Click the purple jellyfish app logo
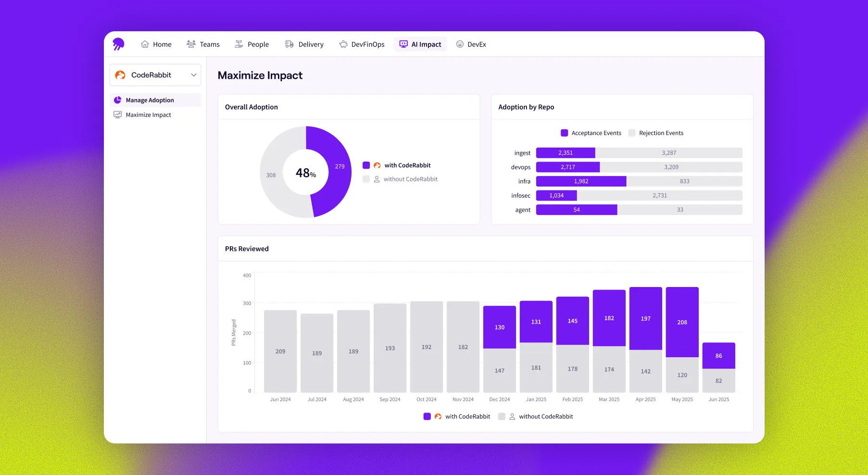 click(118, 44)
